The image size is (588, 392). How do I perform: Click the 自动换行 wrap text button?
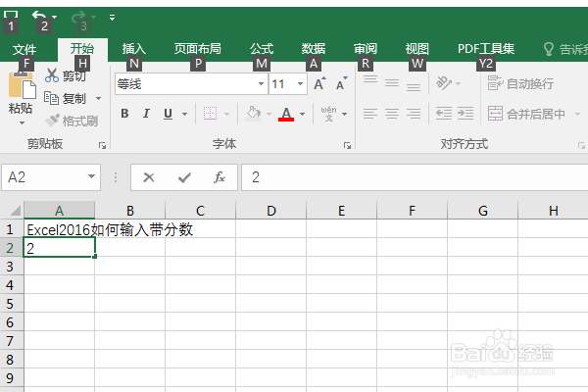point(520,83)
